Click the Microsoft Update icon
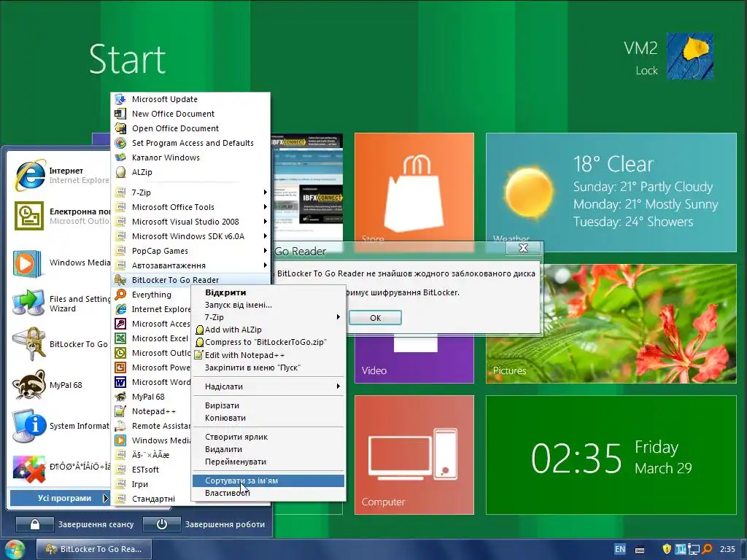 coord(120,99)
